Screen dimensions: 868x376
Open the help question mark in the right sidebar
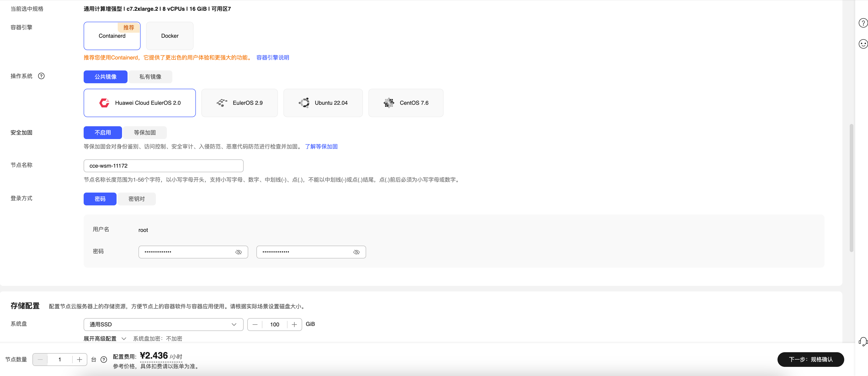(x=863, y=23)
